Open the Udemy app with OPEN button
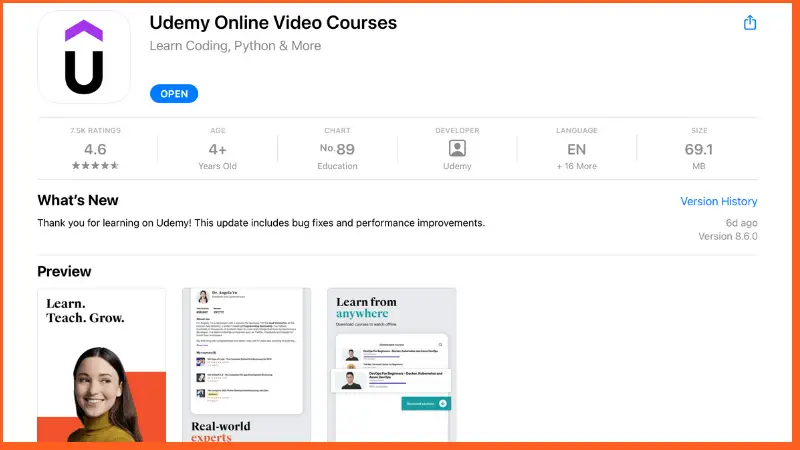This screenshot has height=450, width=800. coord(174,94)
